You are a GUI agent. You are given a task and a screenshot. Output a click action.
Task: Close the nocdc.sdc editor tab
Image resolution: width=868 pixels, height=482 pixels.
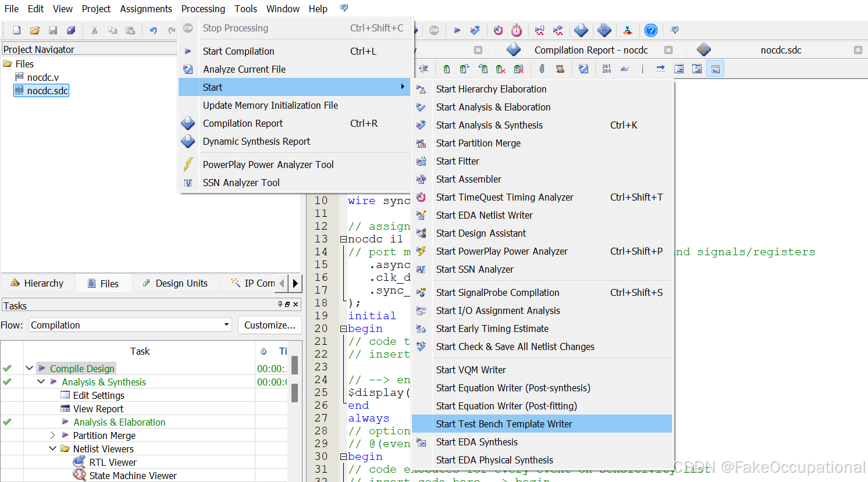pos(858,50)
